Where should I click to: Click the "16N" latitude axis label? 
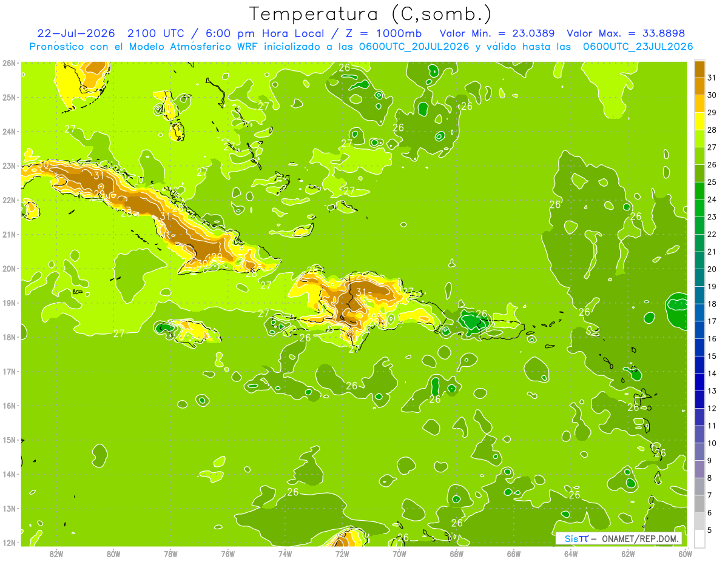[8, 406]
